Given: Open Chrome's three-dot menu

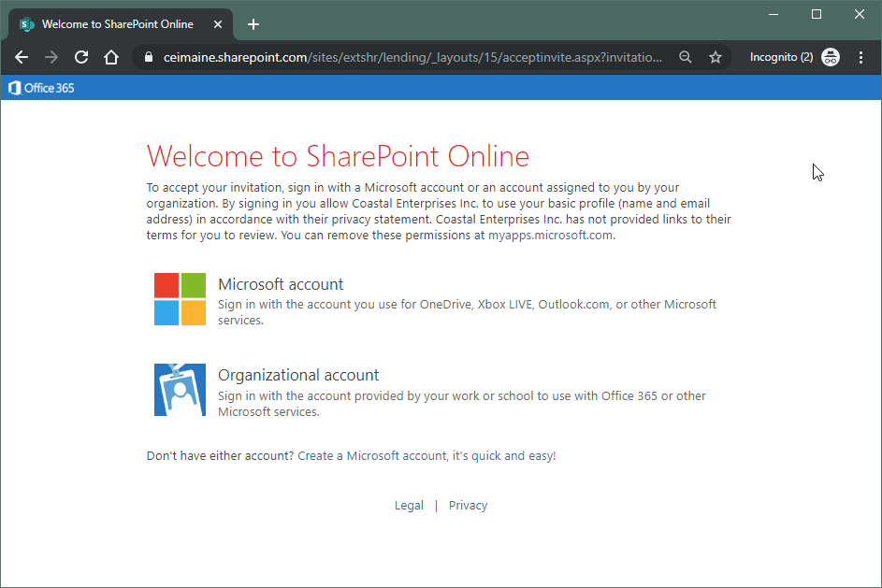Looking at the screenshot, I should pos(860,57).
